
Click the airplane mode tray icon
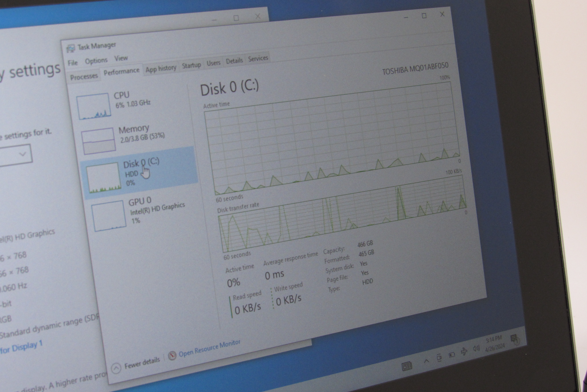point(464,351)
